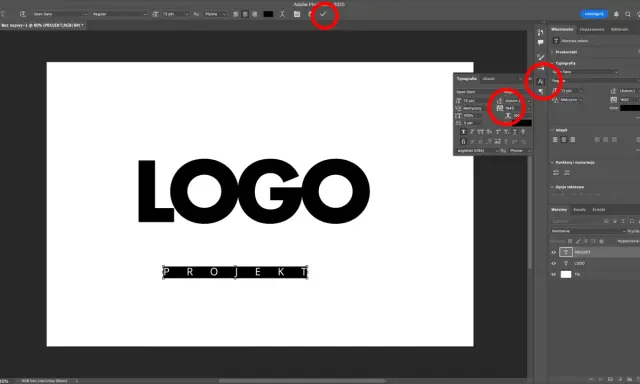Open the search magnifier icon at top right
Image resolution: width=640 pixels, height=384 pixels.
628,14
